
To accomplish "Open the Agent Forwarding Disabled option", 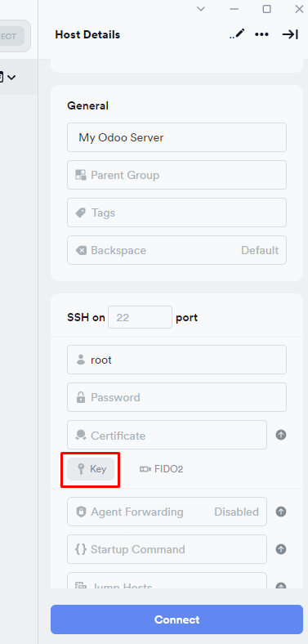I will pyautogui.click(x=167, y=512).
